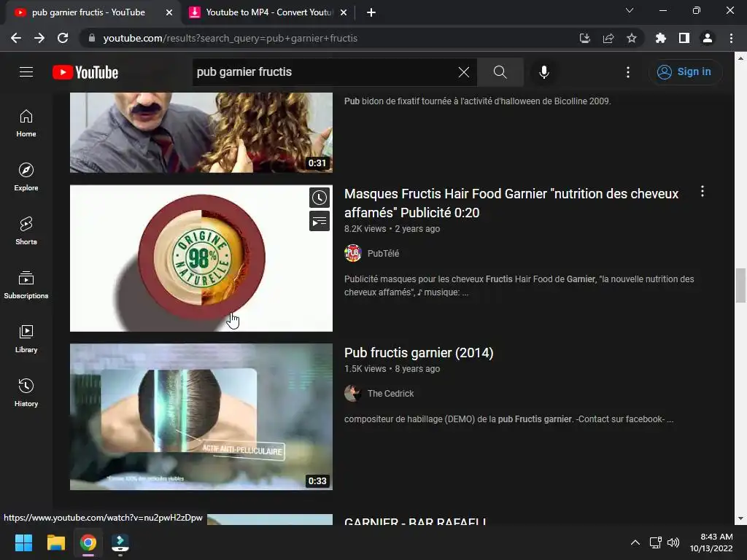Click scrollbar down arrow
Image resolution: width=747 pixels, height=560 pixels.
(740, 519)
